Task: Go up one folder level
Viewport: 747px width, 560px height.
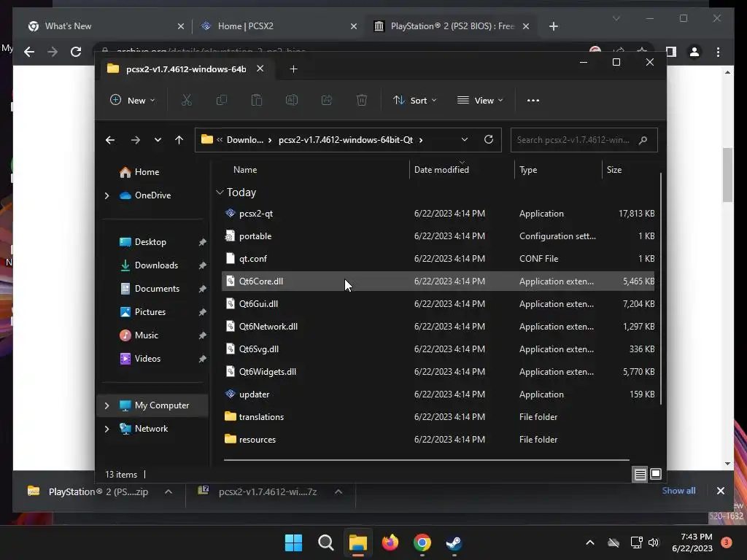Action: [179, 140]
